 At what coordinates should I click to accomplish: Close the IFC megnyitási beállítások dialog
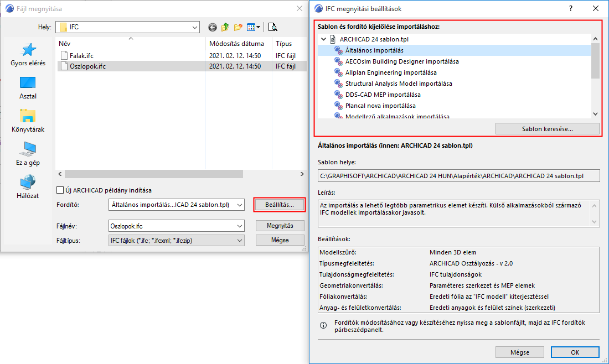(x=595, y=8)
